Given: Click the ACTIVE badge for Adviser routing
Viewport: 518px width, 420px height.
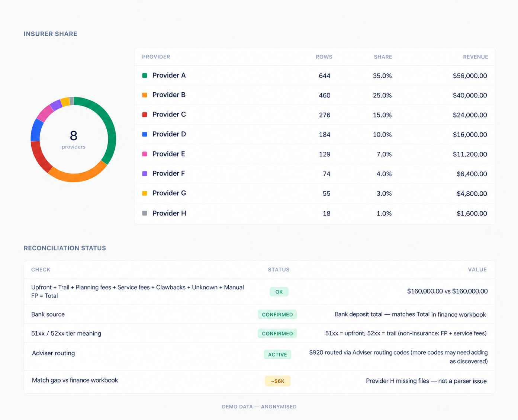Looking at the screenshot, I should pyautogui.click(x=277, y=355).
